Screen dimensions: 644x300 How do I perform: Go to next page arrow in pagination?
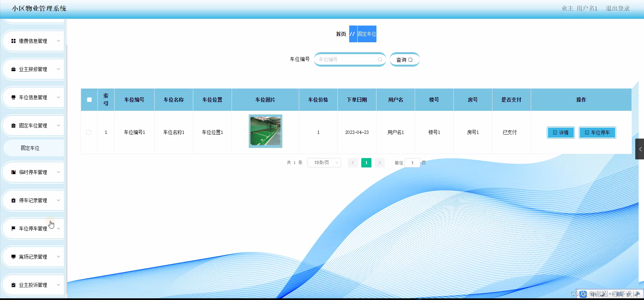(x=380, y=163)
